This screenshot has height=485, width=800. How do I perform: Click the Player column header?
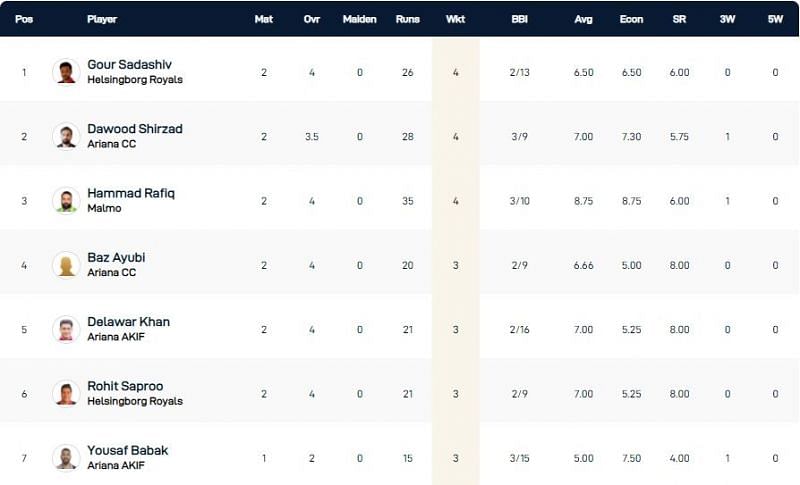click(x=102, y=19)
